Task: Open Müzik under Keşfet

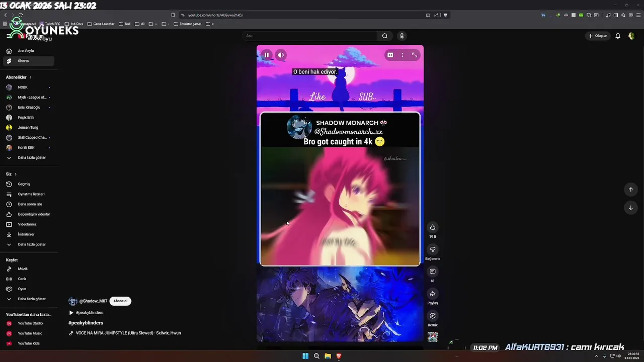Action: [29, 269]
